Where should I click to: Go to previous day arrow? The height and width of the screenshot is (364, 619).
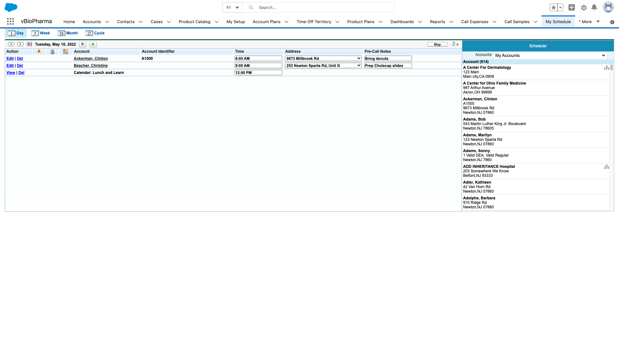[11, 44]
